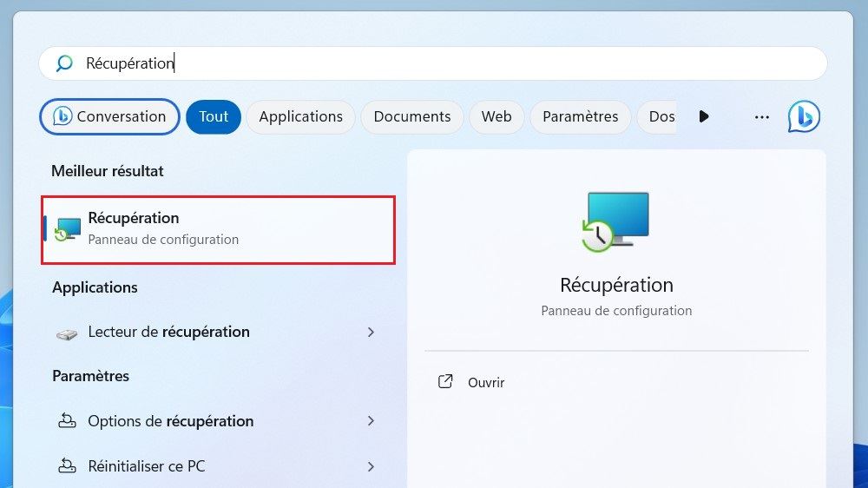Open the Conversation Bing chat button
Screen dimensions: 868x488
pyautogui.click(x=109, y=116)
